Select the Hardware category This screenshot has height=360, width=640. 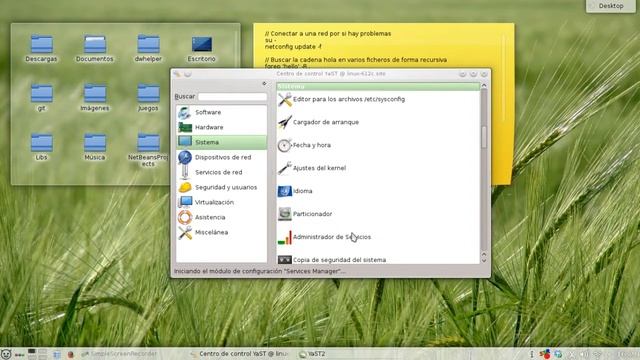click(221, 127)
